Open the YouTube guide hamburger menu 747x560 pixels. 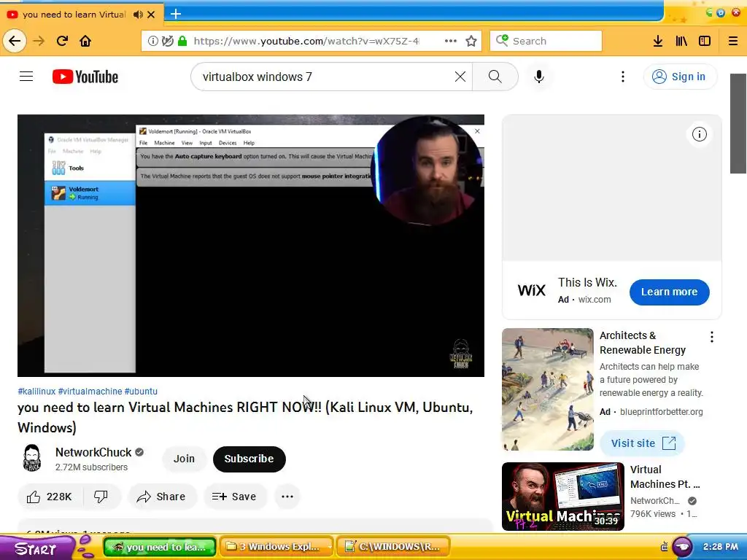pos(26,76)
